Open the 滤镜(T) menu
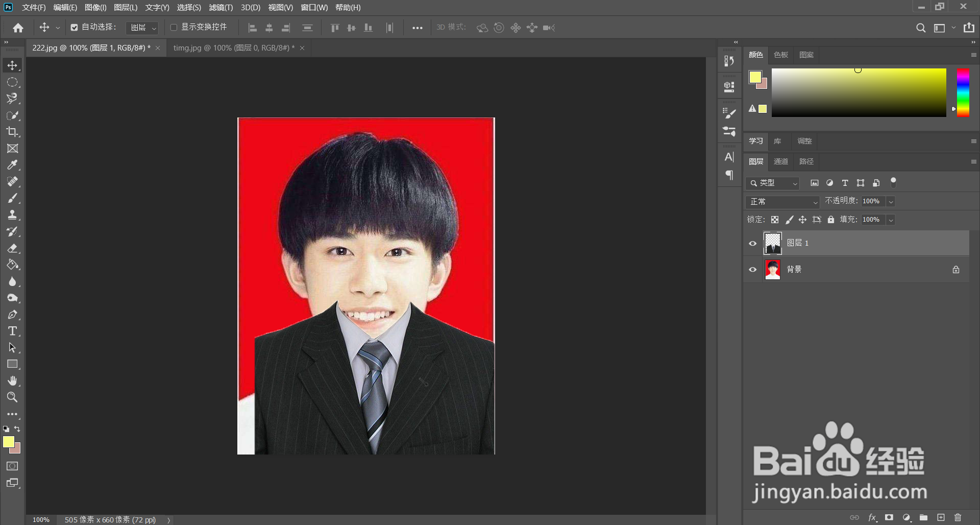The width and height of the screenshot is (980, 525). click(x=220, y=8)
